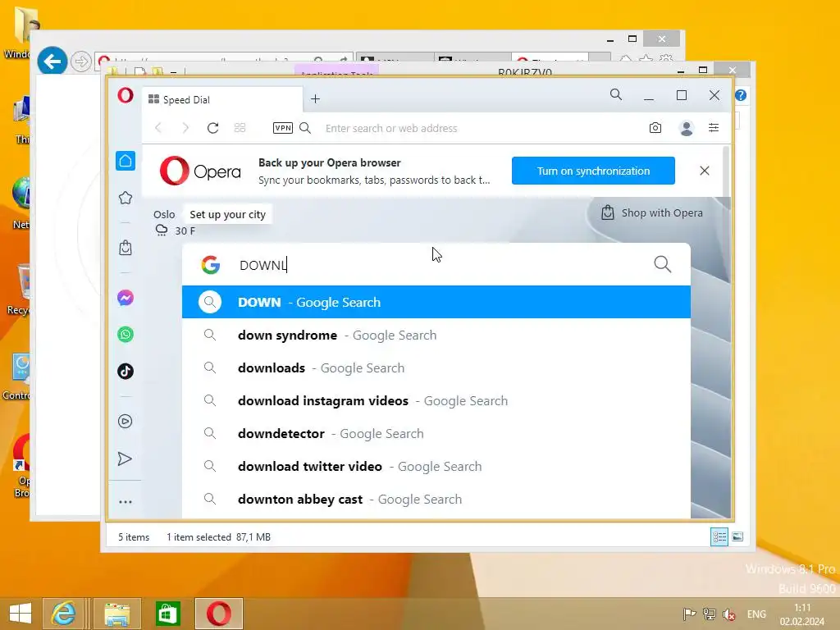Click Explorer help question mark icon
The image size is (840, 630).
click(741, 95)
